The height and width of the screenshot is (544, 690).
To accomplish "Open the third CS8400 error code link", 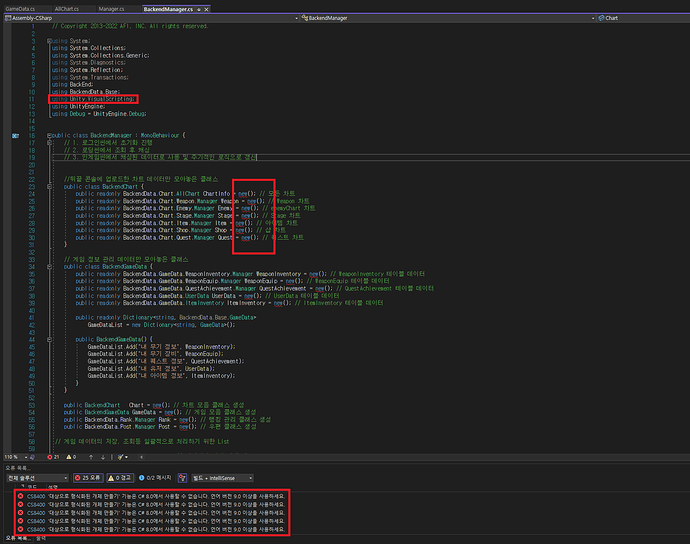I will click(36, 513).
